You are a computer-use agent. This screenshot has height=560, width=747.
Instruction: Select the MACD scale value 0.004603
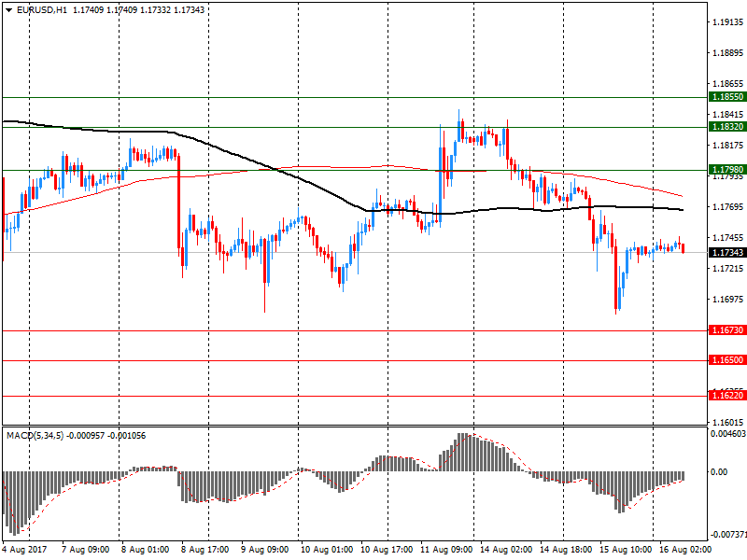(728, 434)
